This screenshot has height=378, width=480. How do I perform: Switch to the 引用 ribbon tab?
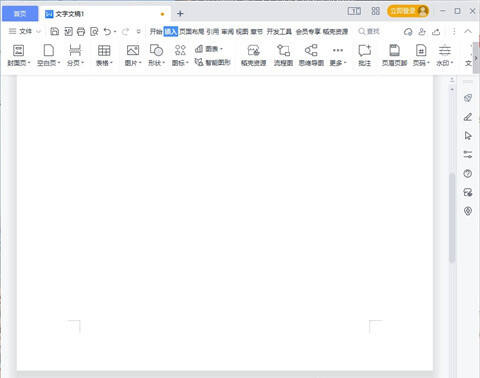213,32
